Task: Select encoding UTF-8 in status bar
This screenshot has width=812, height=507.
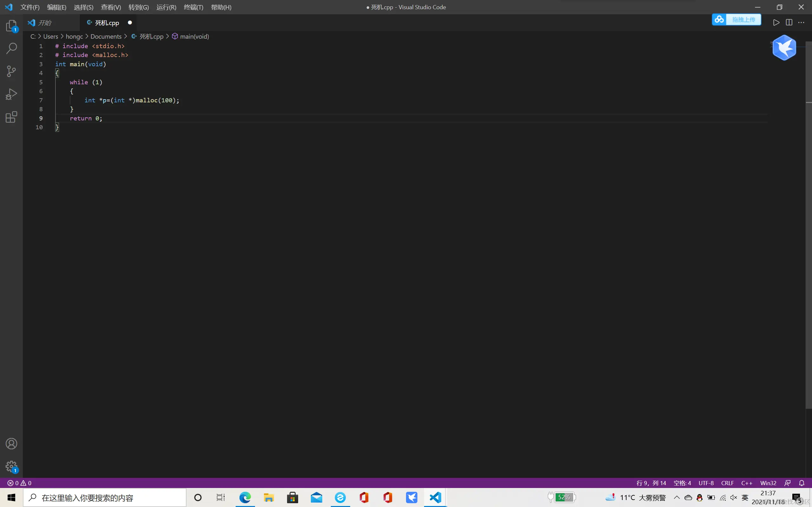Action: pyautogui.click(x=706, y=483)
